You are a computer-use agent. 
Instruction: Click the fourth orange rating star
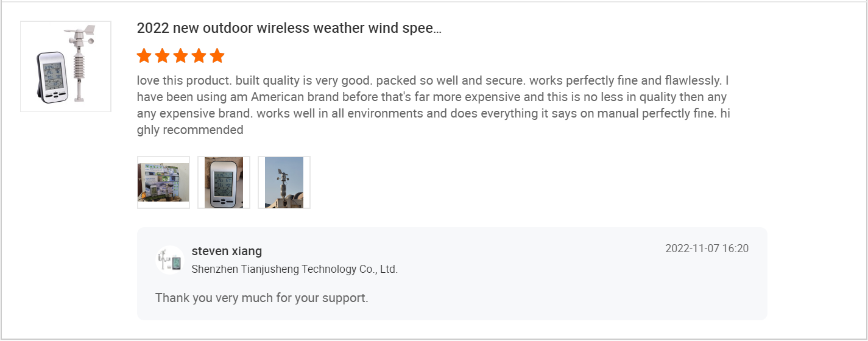click(x=199, y=57)
